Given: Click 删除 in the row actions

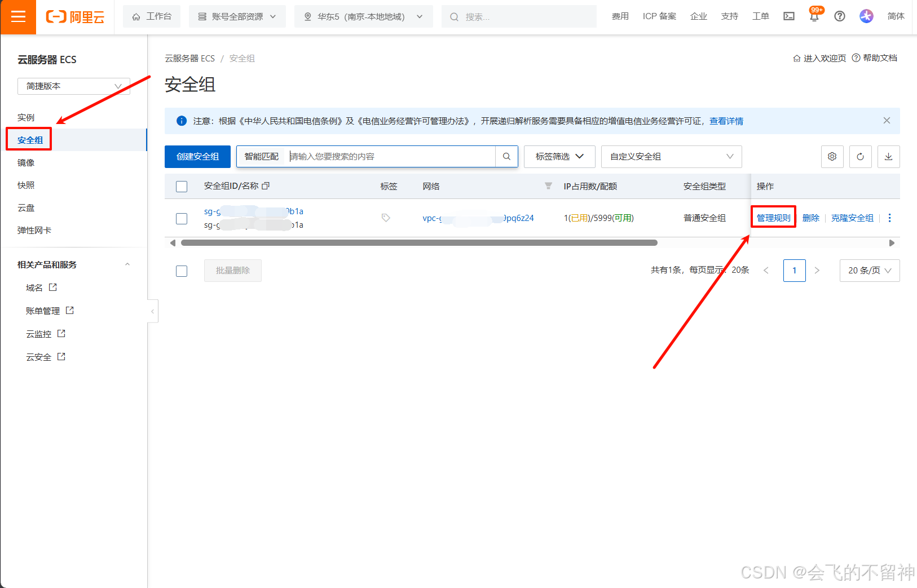Looking at the screenshot, I should tap(811, 218).
